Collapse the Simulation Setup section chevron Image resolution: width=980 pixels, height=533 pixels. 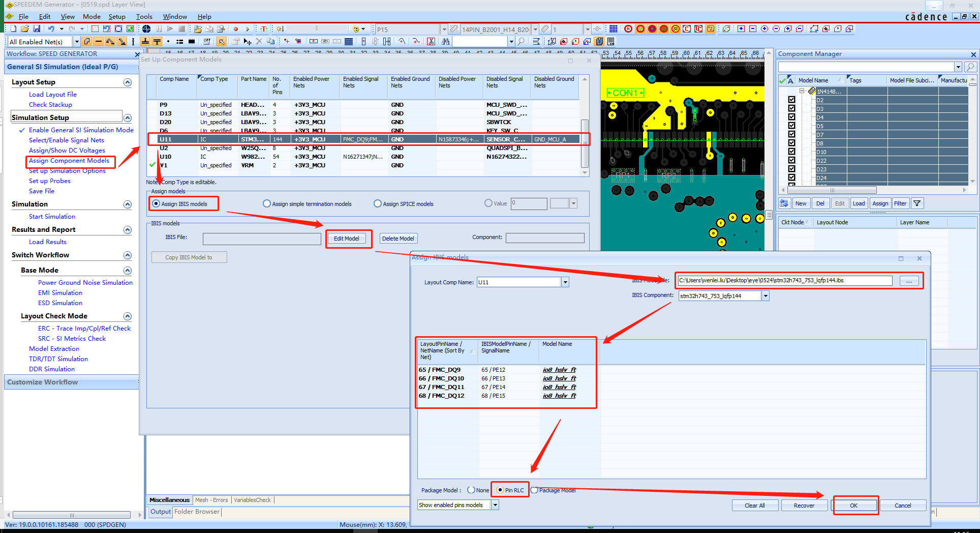click(128, 118)
